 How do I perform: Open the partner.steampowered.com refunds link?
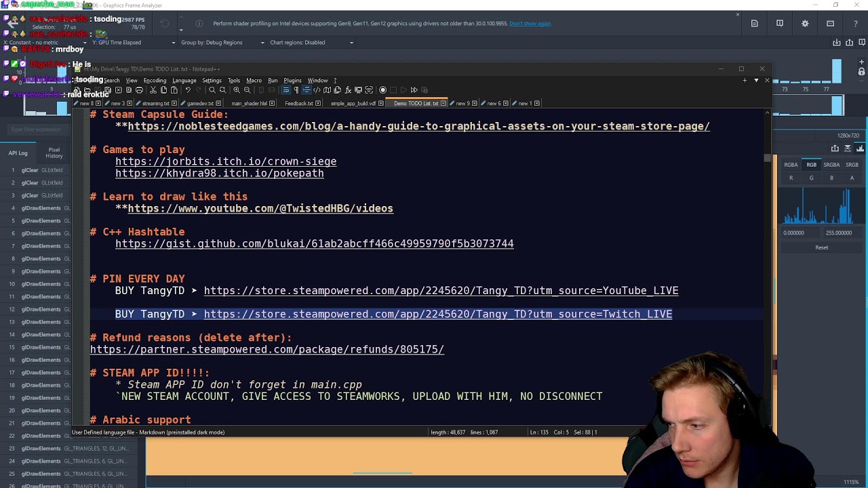[x=267, y=349]
